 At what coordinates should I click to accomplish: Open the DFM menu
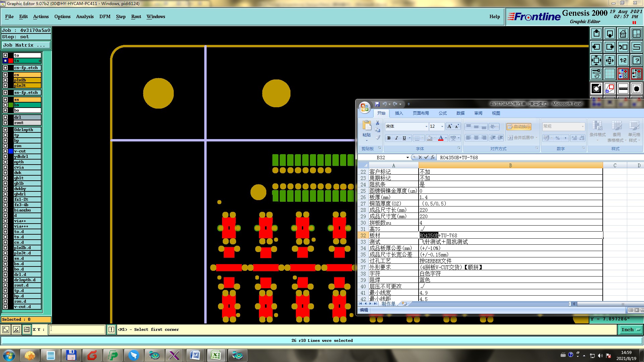click(105, 16)
